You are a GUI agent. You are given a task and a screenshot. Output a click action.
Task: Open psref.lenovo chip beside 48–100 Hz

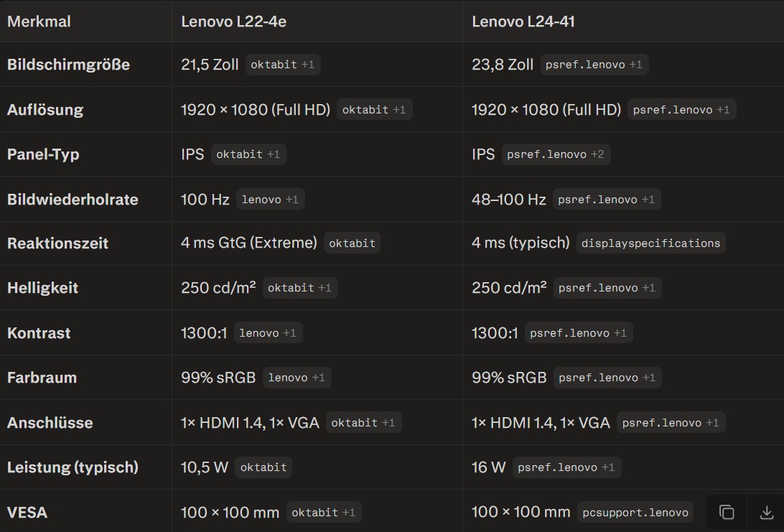tap(607, 199)
